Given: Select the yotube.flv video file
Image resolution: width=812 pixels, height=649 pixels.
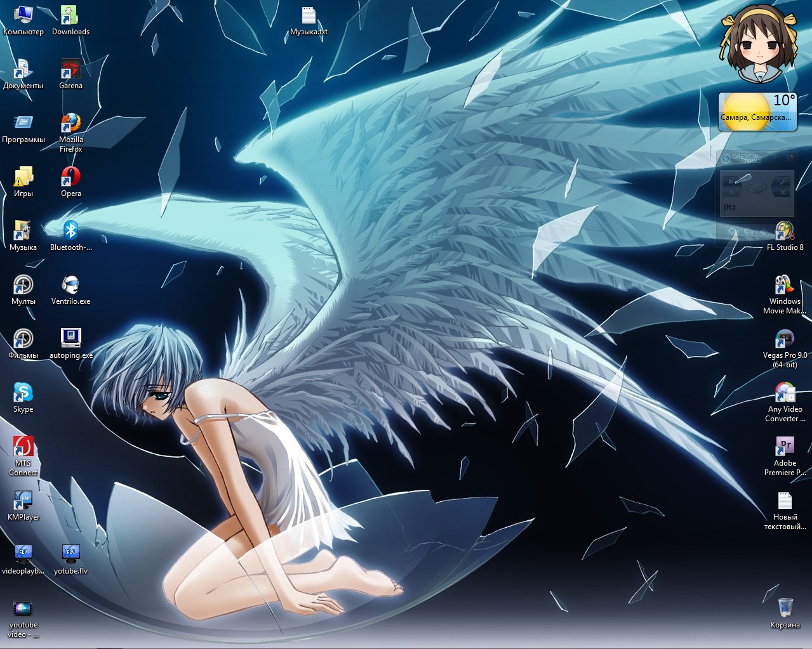Looking at the screenshot, I should tap(70, 555).
